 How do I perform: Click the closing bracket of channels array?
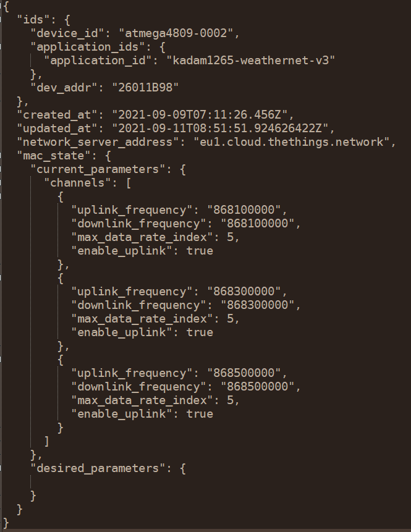pos(47,441)
